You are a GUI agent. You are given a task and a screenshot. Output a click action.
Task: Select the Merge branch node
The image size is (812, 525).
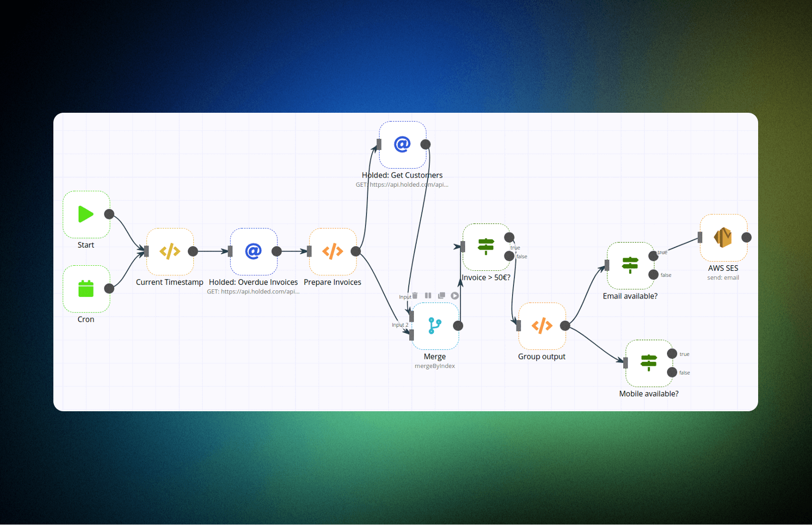pos(435,326)
